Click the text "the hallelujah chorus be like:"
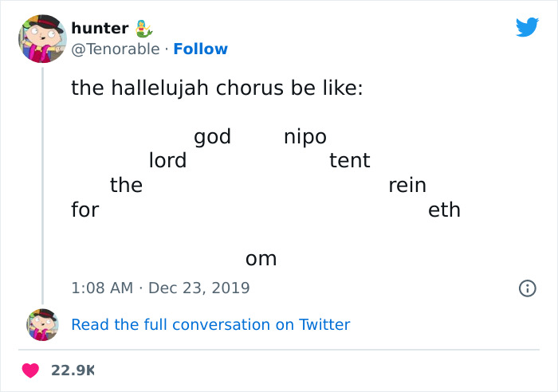 click(217, 88)
